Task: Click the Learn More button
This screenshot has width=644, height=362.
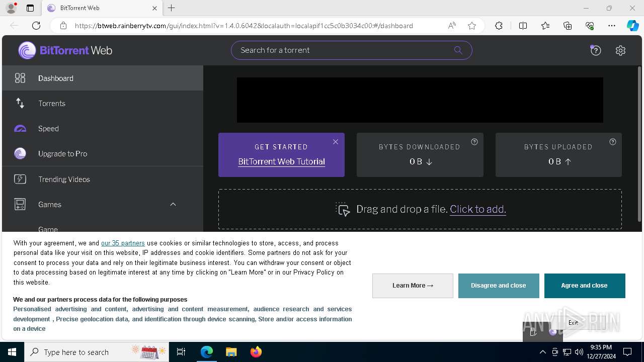Action: point(413,286)
